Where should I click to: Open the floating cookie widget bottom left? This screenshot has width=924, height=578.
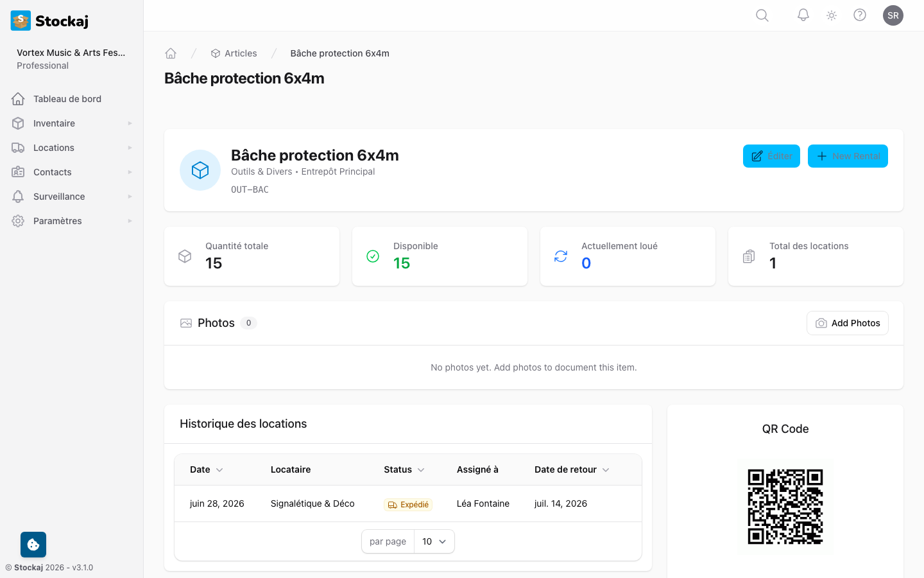pos(33,544)
